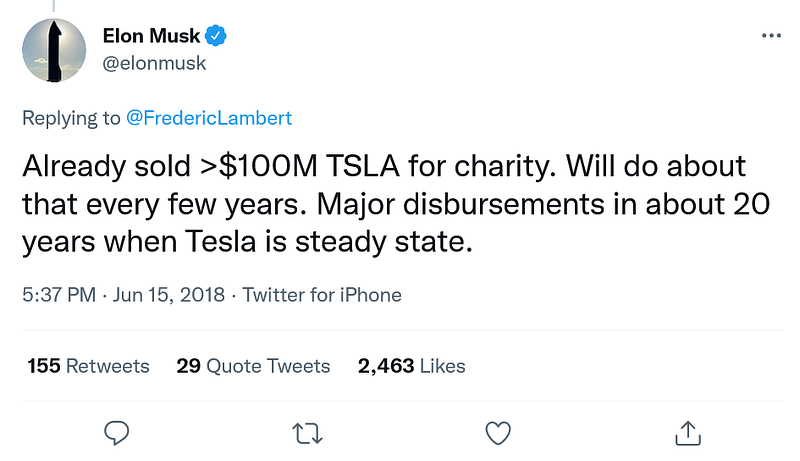The height and width of the screenshot is (461, 800).
Task: Open Elon Musk's rocket profile picture
Action: tap(54, 50)
